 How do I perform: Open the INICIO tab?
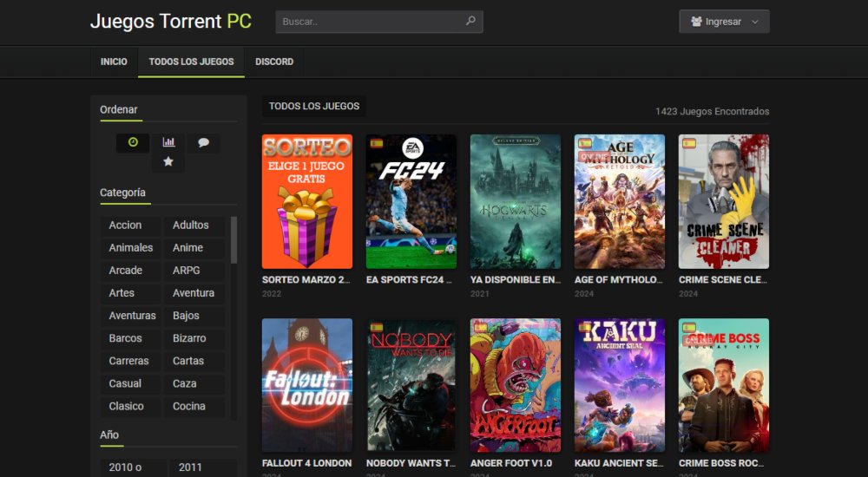(114, 62)
